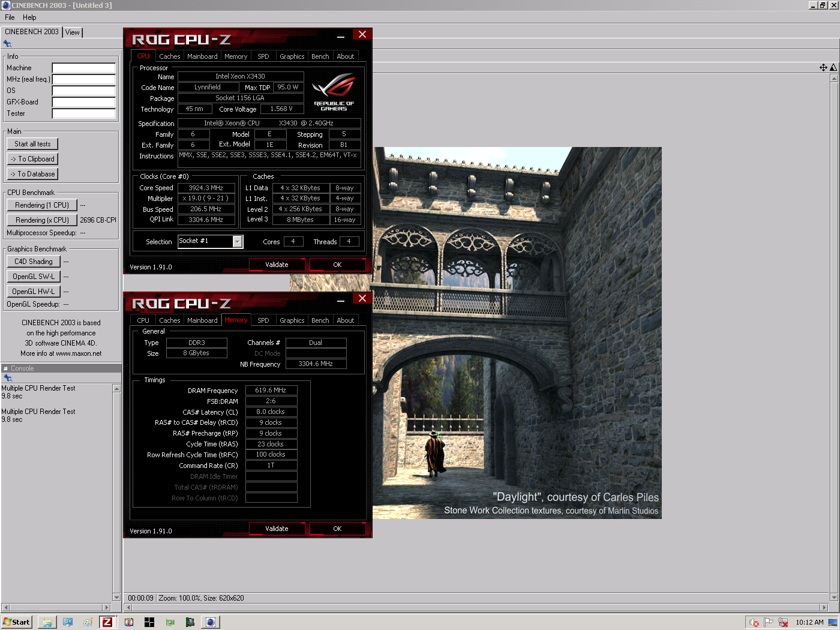Open Caches tab in upper CPU-Z window

point(170,56)
